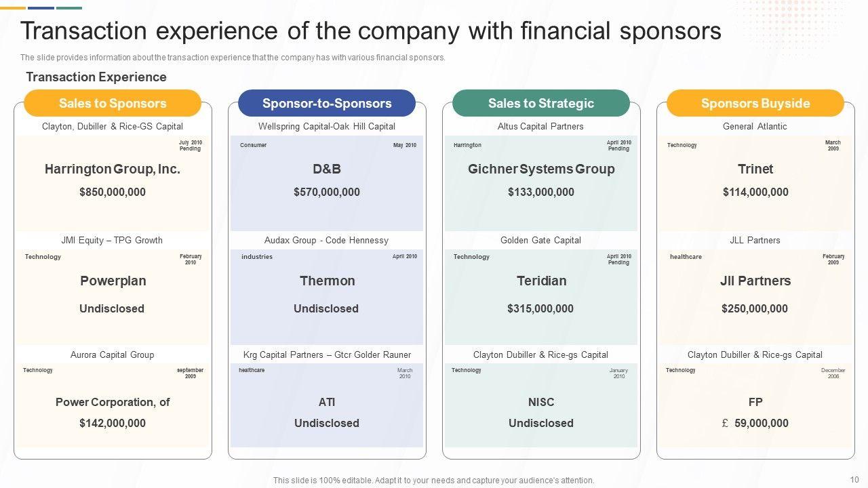Select the Sponsors Buyside header pill
Image resolution: width=868 pixels, height=488 pixels.
[755, 103]
